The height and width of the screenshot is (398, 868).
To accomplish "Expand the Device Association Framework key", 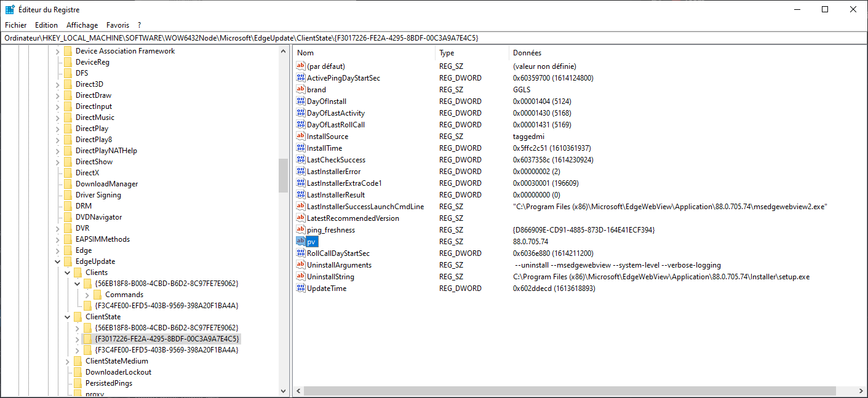I will 58,51.
